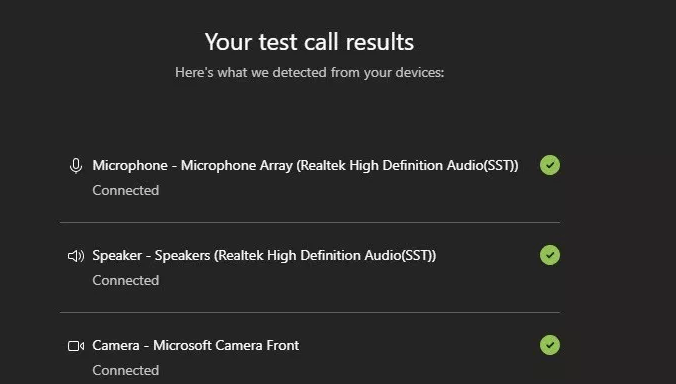The width and height of the screenshot is (676, 384).
Task: Click Connected status under Microphone
Action: pyautogui.click(x=125, y=190)
